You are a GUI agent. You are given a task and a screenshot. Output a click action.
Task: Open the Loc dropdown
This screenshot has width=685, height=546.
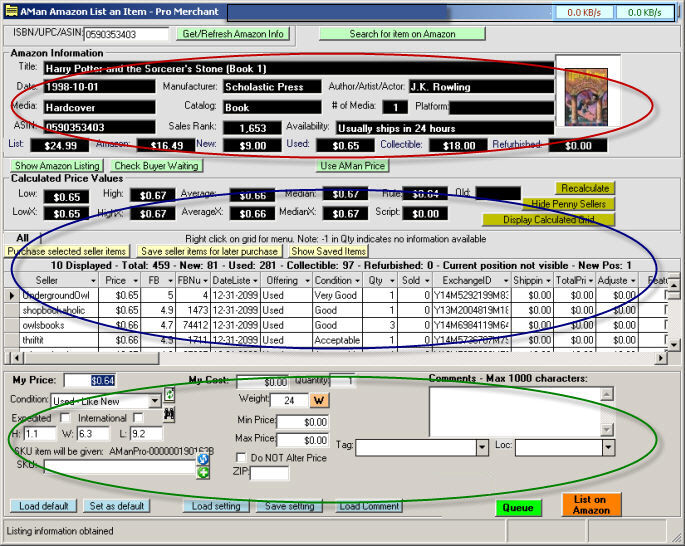click(x=608, y=447)
